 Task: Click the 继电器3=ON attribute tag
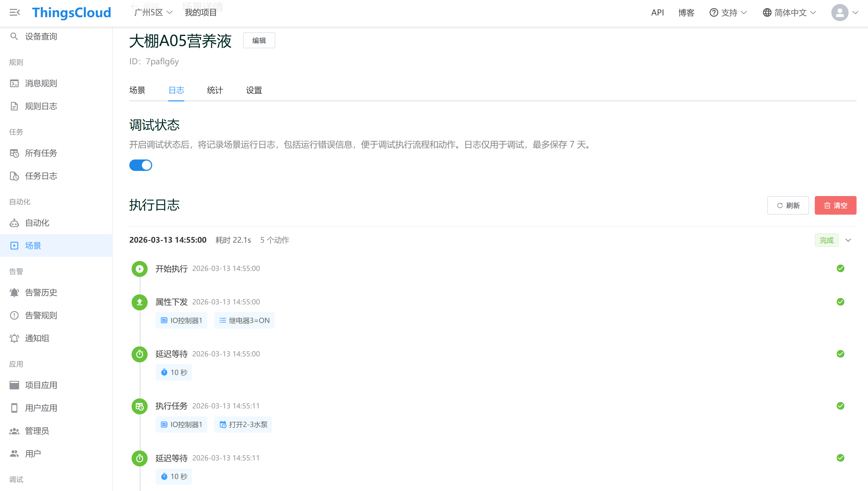click(244, 320)
